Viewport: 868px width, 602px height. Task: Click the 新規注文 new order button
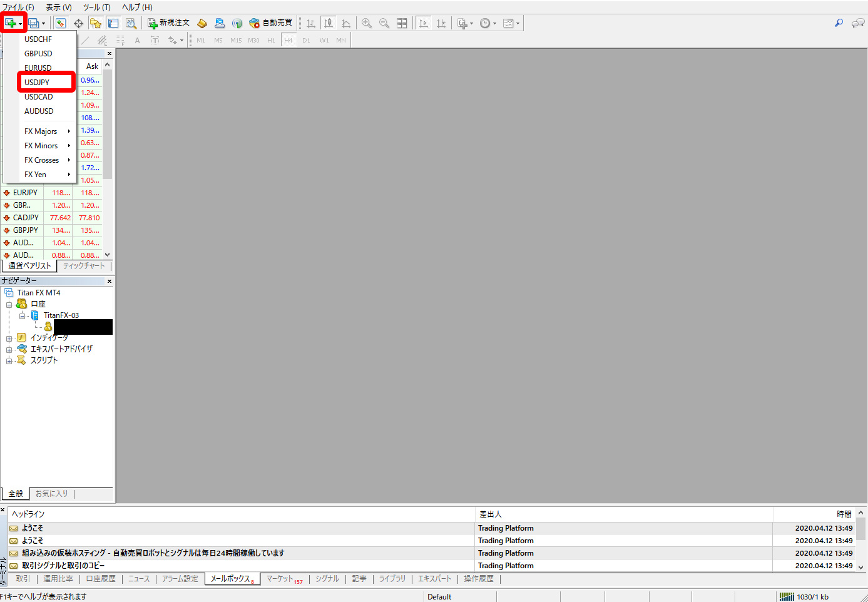tap(168, 23)
